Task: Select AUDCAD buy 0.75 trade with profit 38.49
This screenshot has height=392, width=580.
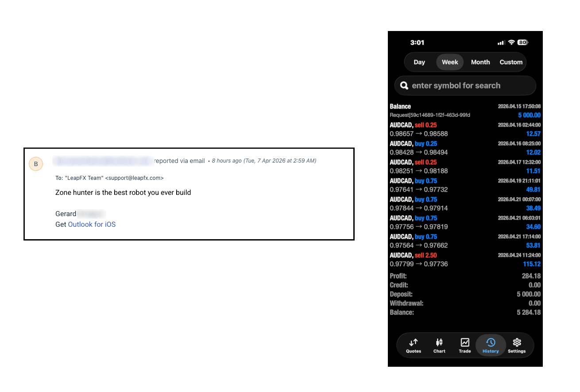Action: coord(465,204)
